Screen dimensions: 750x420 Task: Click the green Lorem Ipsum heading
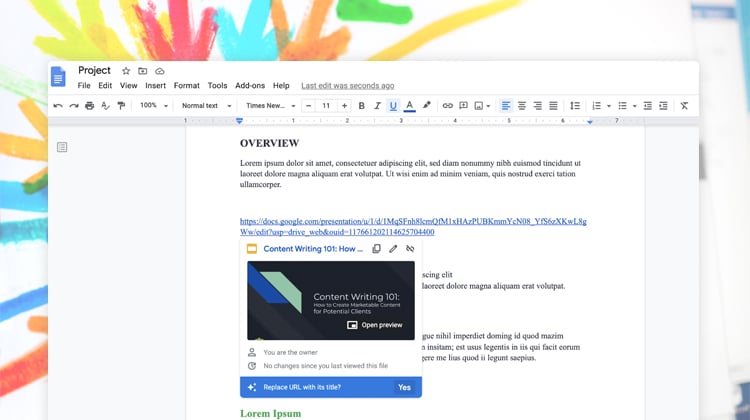[x=271, y=414]
